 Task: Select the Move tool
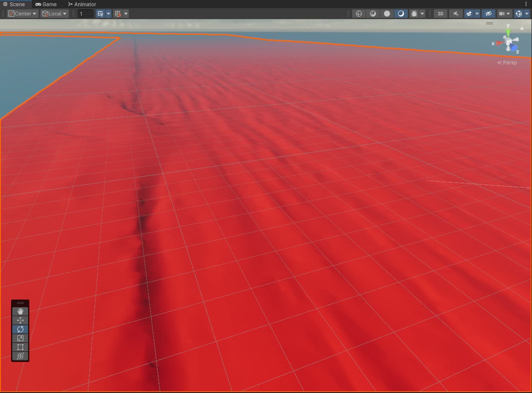coord(20,320)
